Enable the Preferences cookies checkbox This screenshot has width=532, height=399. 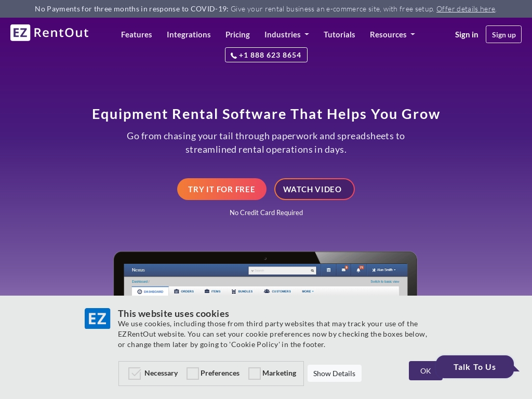(x=192, y=374)
